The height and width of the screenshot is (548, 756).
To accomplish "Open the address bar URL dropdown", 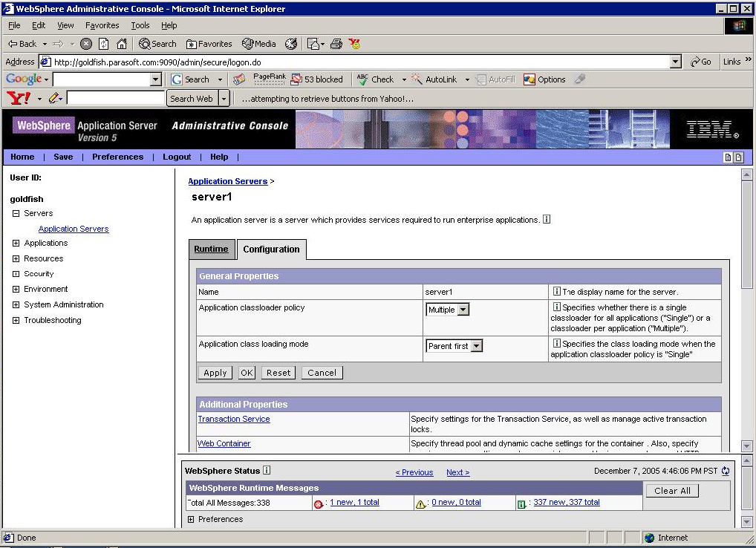I will (x=676, y=62).
